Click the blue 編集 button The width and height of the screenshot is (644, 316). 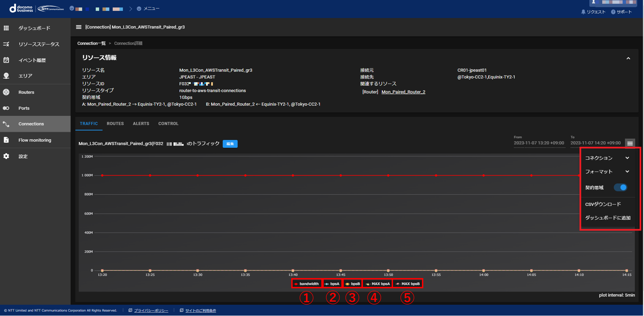[230, 144]
